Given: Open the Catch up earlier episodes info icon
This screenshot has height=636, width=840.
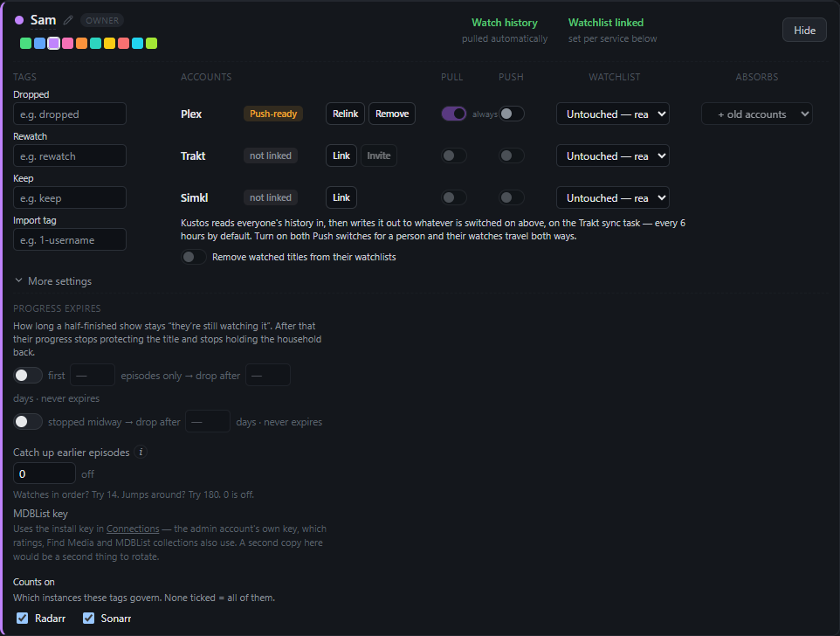Looking at the screenshot, I should (x=141, y=453).
